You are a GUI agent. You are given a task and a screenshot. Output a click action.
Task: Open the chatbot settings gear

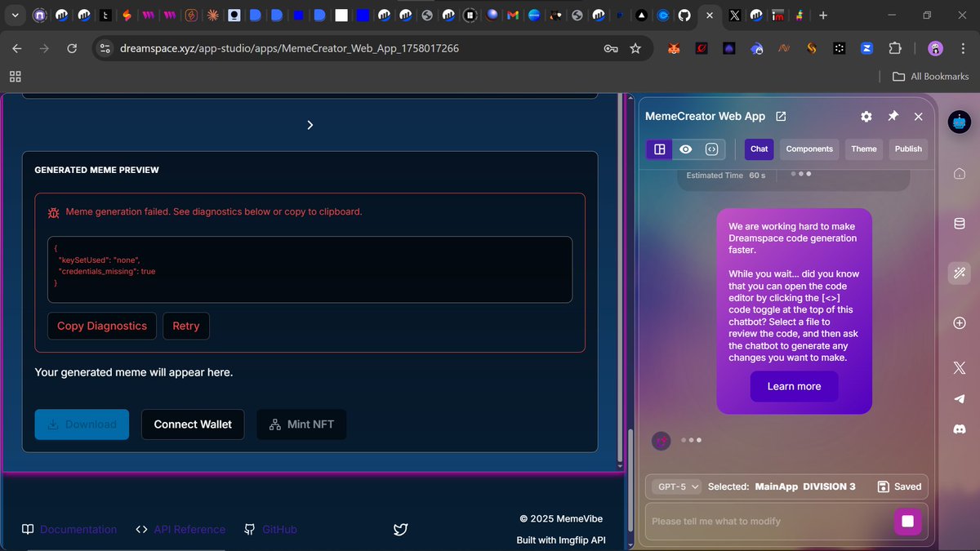866,117
